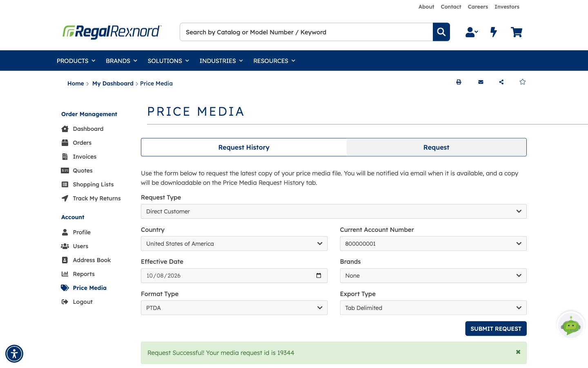The height and width of the screenshot is (368, 588).
Task: Launch the green chatbot assistant
Action: pos(571,326)
